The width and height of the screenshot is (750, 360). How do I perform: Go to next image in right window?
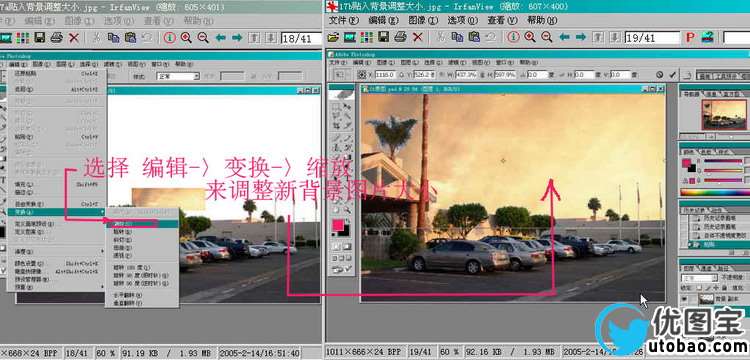(581, 37)
